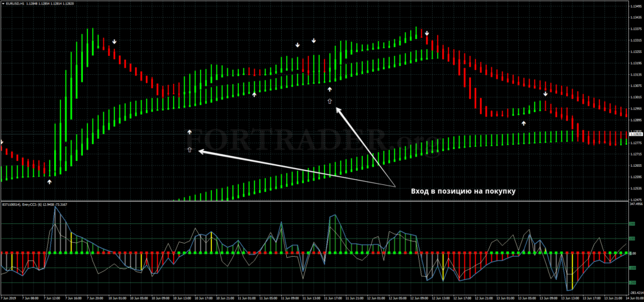Click the triangle icon before EURUSD,H1 title

[3, 4]
